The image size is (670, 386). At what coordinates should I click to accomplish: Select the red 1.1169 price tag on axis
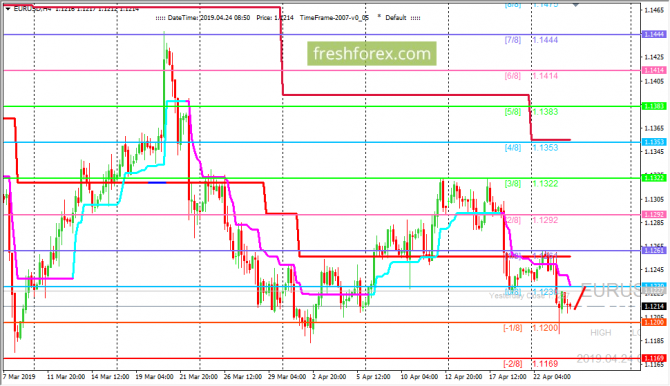[654, 358]
